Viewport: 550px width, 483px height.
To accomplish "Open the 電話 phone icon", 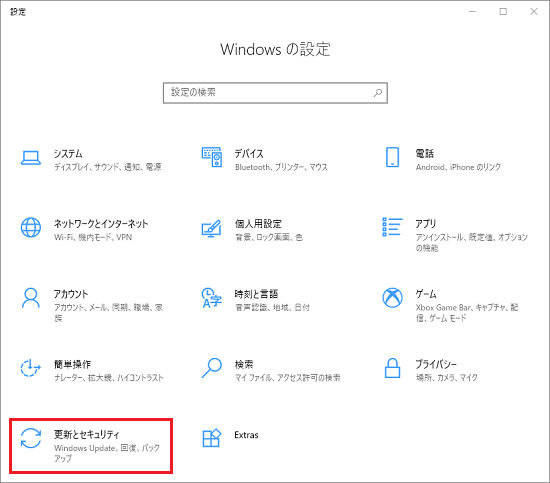I will (392, 157).
